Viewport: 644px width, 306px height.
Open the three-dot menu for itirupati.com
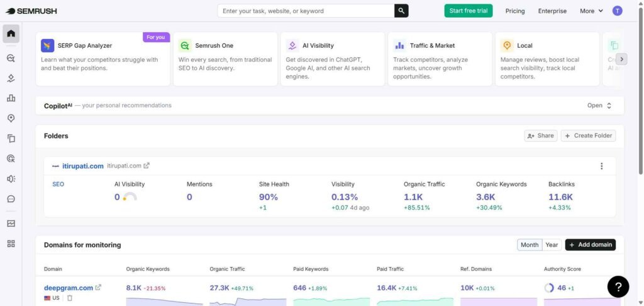click(x=602, y=166)
